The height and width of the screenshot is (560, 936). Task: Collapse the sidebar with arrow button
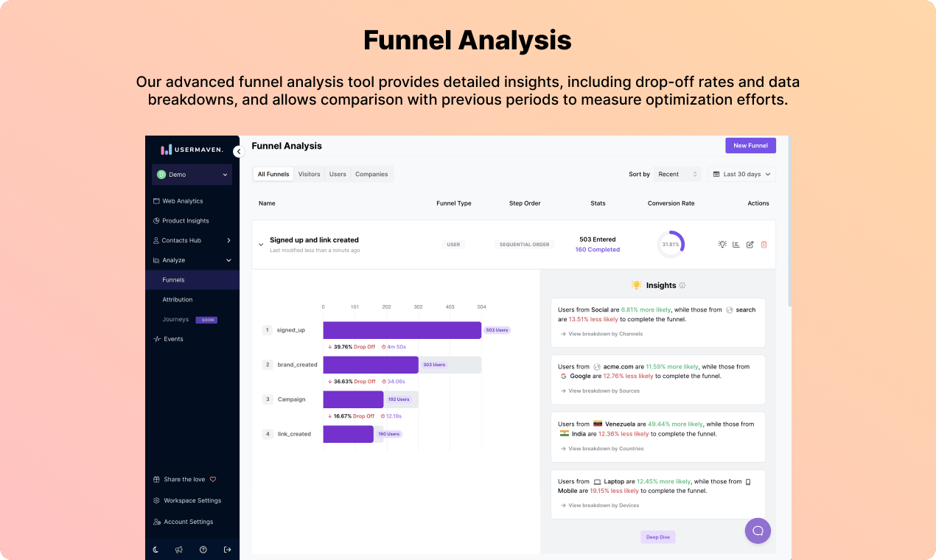(238, 151)
